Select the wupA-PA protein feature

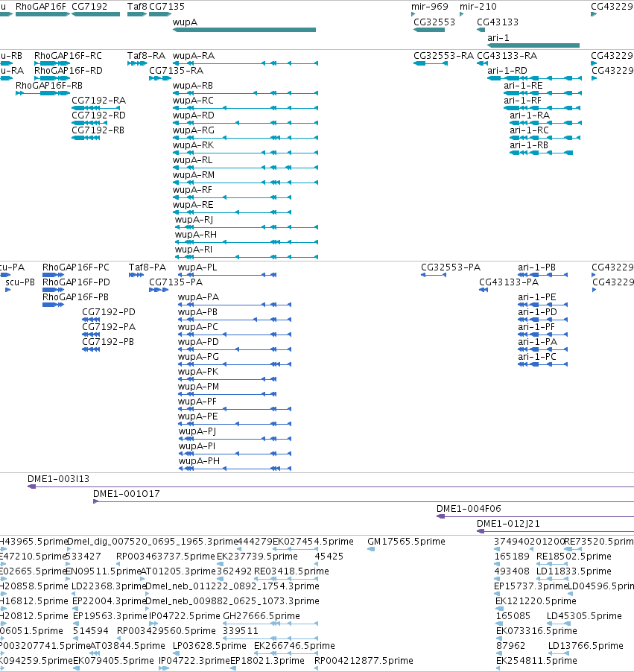(x=235, y=305)
